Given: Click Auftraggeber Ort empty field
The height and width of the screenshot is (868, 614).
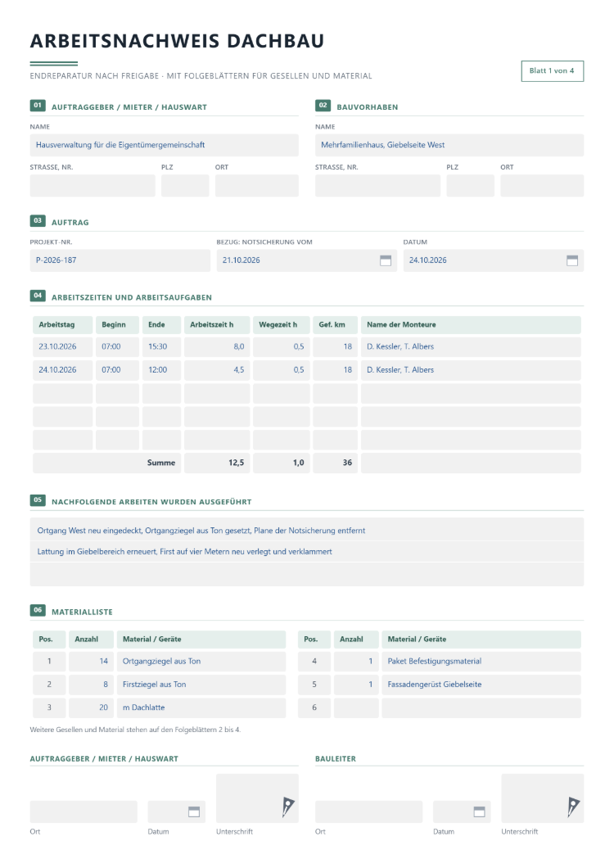Looking at the screenshot, I should tap(256, 185).
